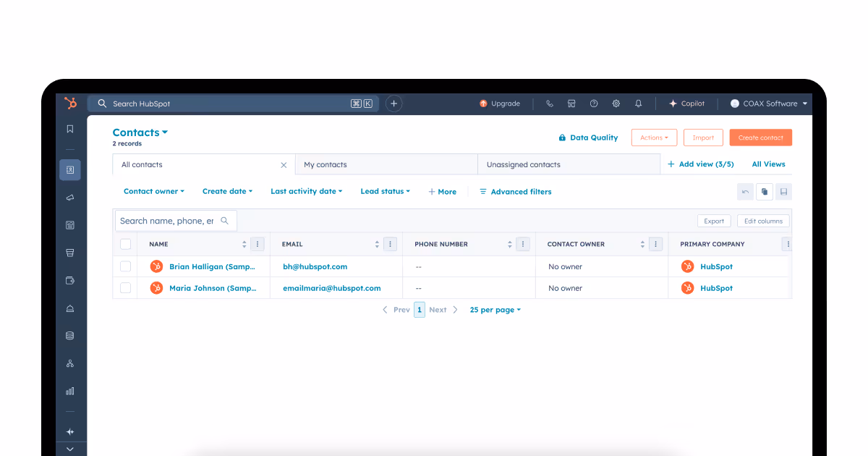This screenshot has height=456, width=868.
Task: Click More filters button
Action: pyautogui.click(x=443, y=192)
